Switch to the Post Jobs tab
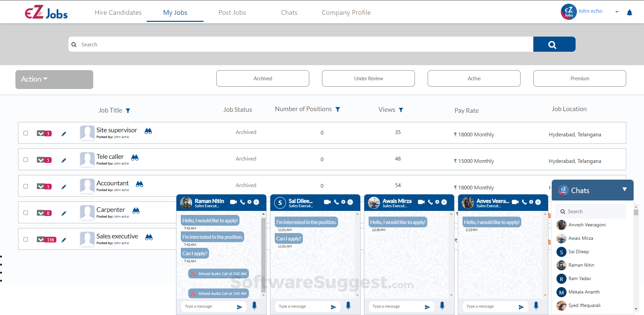Screen dimensions: 644x315 point(232,12)
